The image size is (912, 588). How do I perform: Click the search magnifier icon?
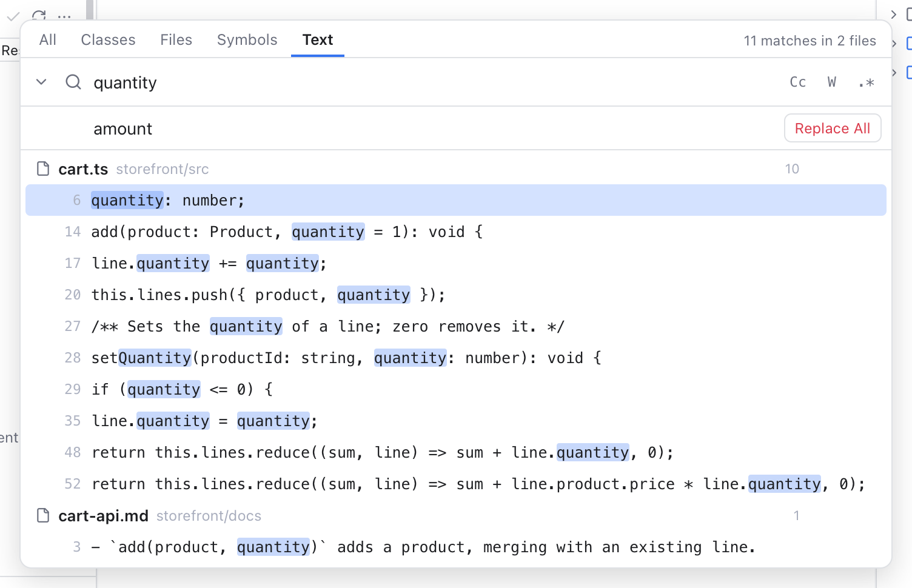(x=73, y=82)
